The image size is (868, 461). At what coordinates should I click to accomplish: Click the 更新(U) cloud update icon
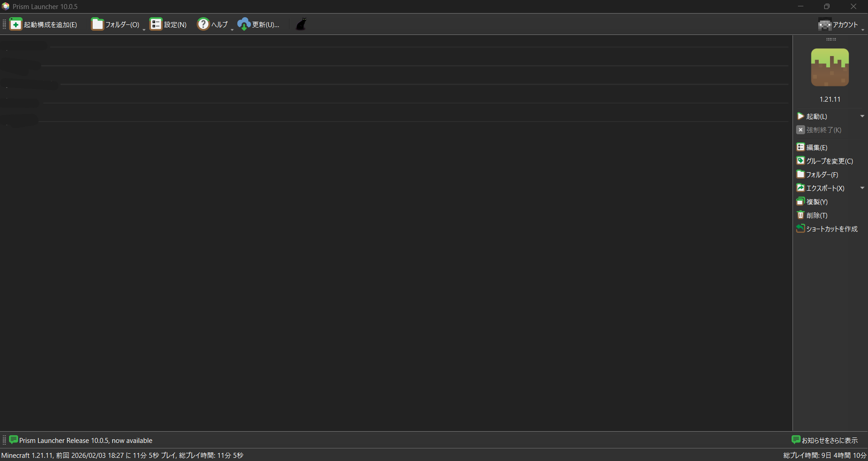coord(244,24)
